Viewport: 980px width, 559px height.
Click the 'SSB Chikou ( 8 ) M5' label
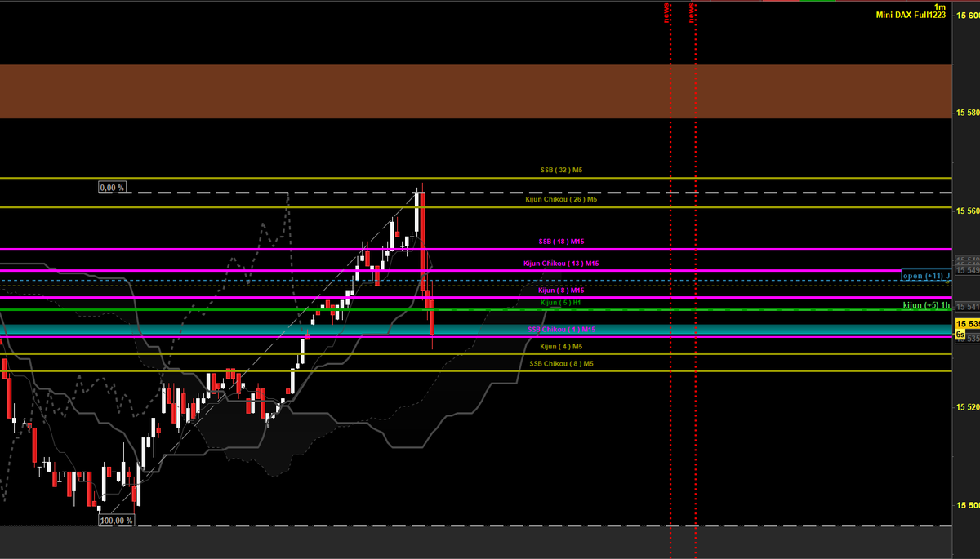pos(561,364)
